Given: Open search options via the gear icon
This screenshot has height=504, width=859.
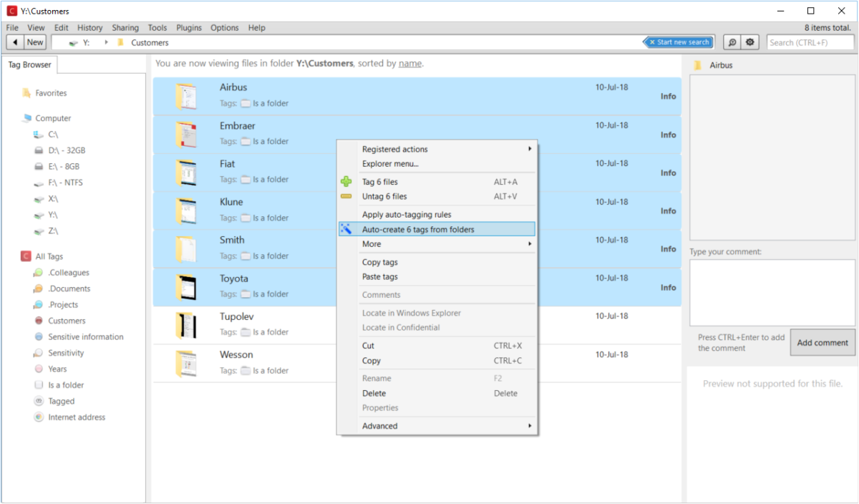Looking at the screenshot, I should 750,42.
